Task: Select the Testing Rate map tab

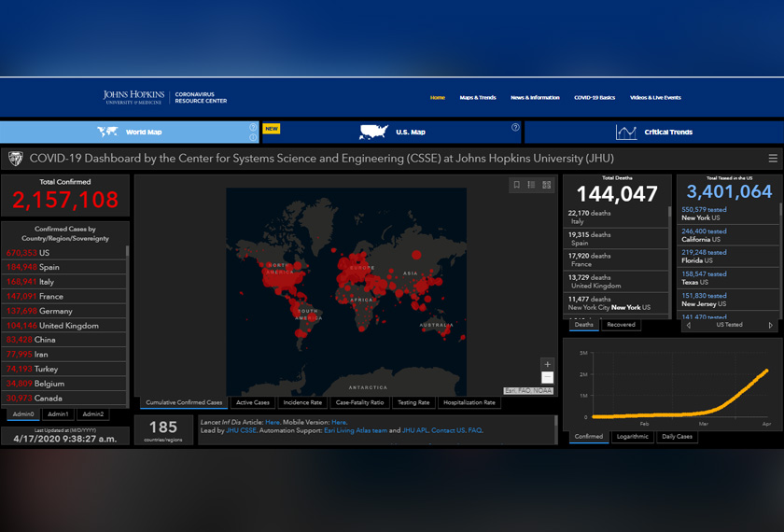Action: pyautogui.click(x=413, y=402)
